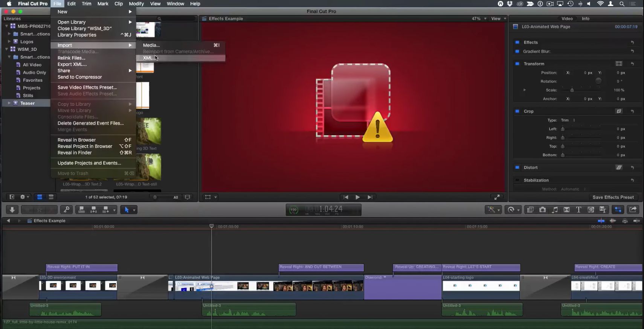Choose XML... from Import submenu

click(x=181, y=58)
